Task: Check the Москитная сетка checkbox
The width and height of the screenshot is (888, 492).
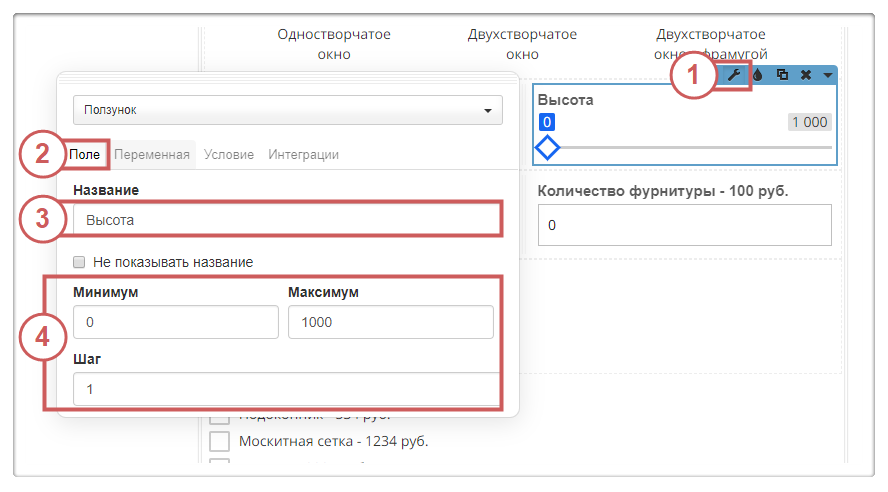Action: tap(219, 441)
